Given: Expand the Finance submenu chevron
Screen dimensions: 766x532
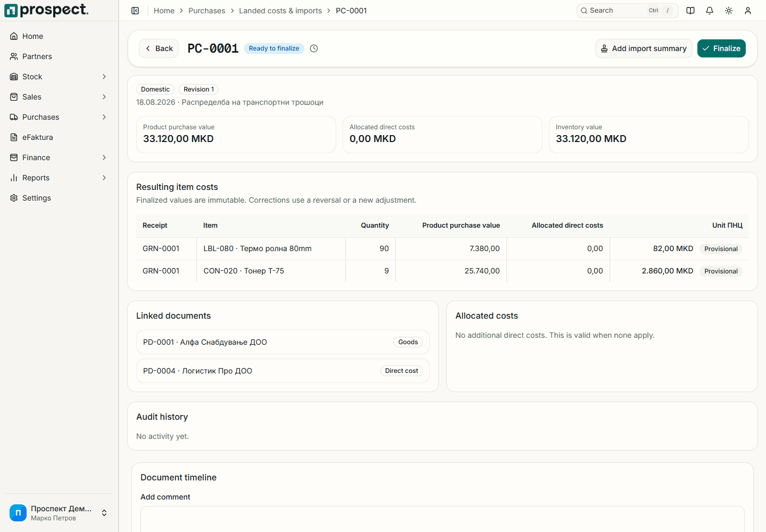Looking at the screenshot, I should click(104, 157).
